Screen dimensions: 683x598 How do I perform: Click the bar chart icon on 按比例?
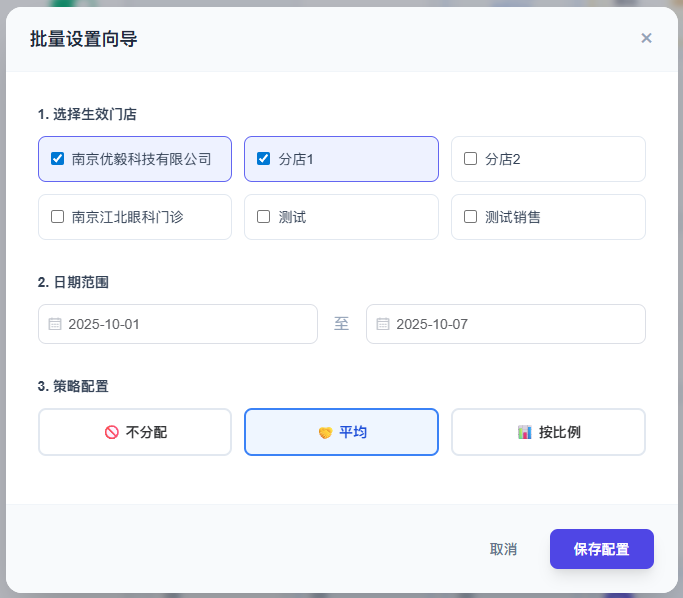click(x=525, y=432)
